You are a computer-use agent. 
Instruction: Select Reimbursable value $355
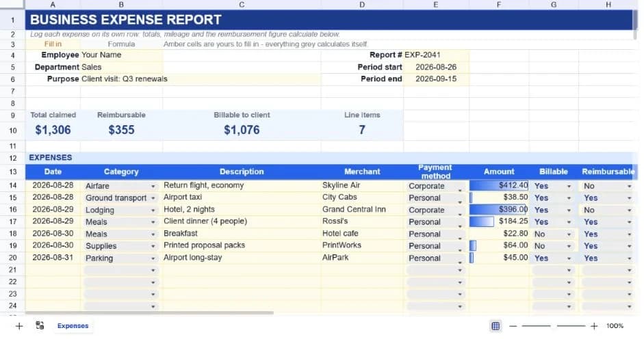click(x=122, y=130)
